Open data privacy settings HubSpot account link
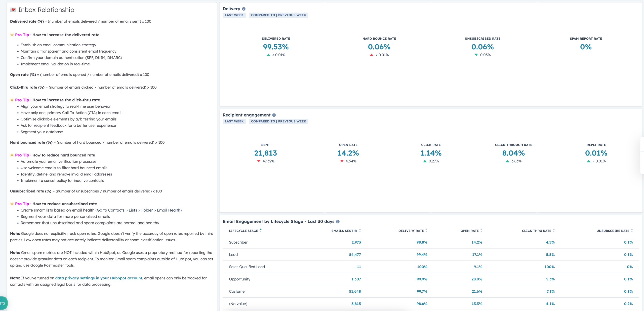The image size is (644, 311). (x=99, y=278)
